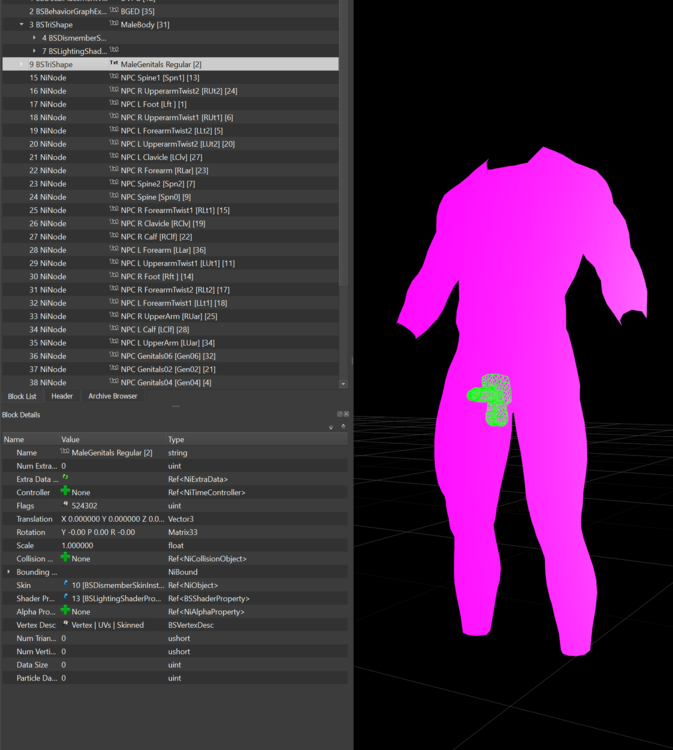
Task: Follow the Shader Property link arrow icon
Action: coord(66,597)
